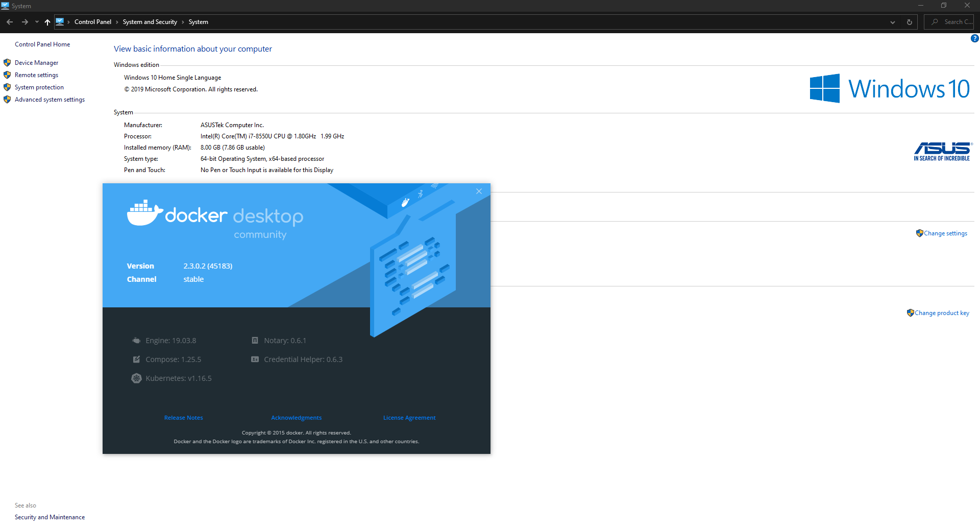This screenshot has width=980, height=531.
Task: Click the computer icon in address bar
Action: click(60, 21)
